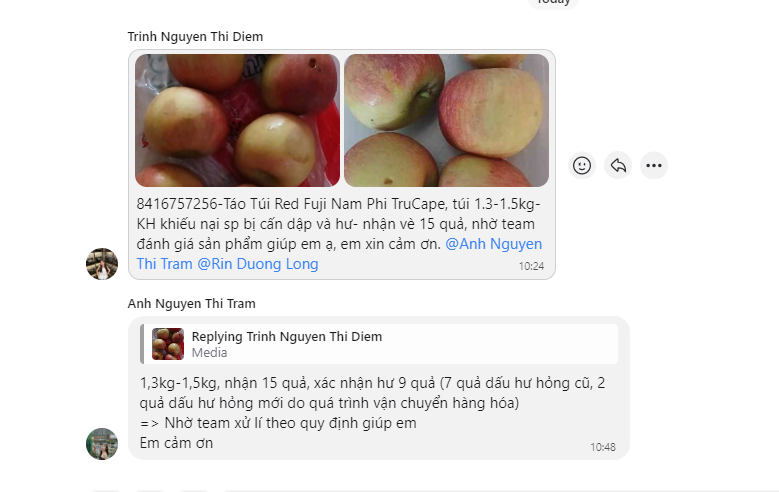Select Anh's reply text about 9 damaged apples
This screenshot has height=492, width=779.
[372, 393]
